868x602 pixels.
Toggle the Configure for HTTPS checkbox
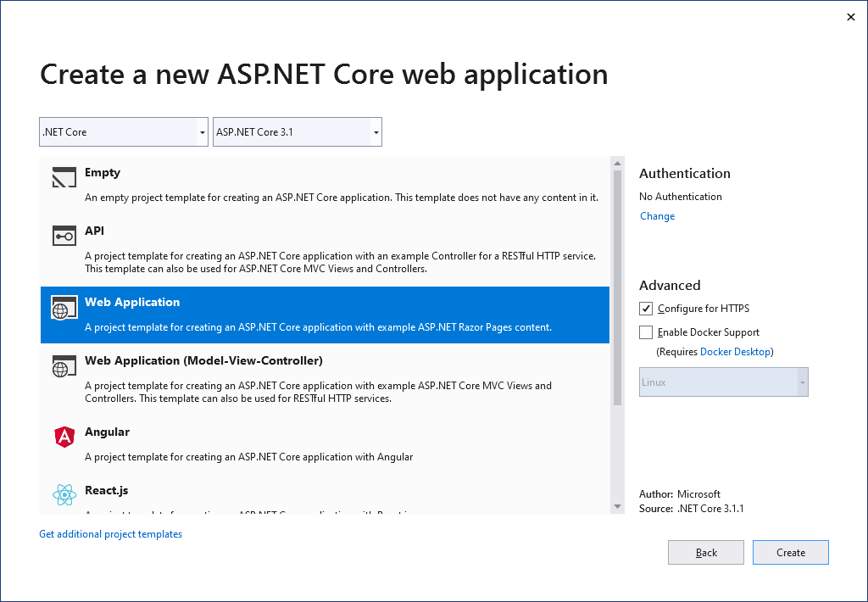[x=645, y=309]
